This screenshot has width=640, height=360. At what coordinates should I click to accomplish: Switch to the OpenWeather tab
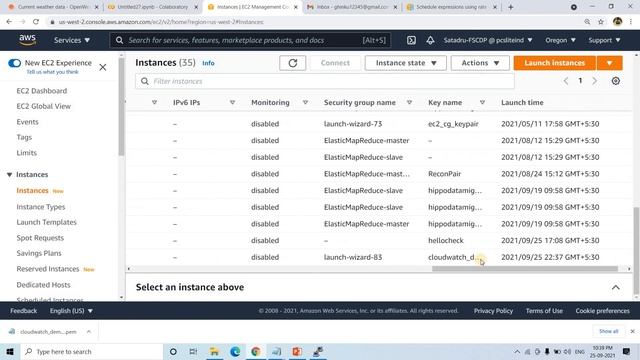click(x=53, y=7)
